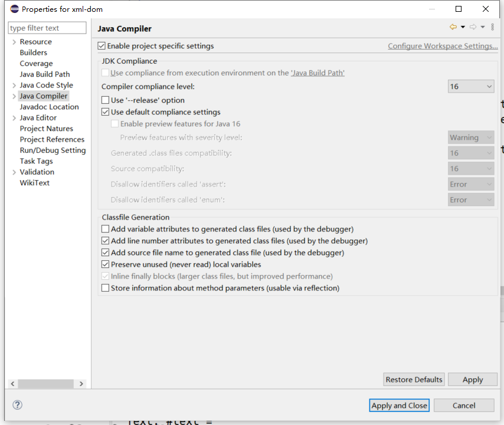Open the 'Java Build Path' hyperlink
Image resolution: width=504 pixels, height=425 pixels.
pyautogui.click(x=318, y=73)
